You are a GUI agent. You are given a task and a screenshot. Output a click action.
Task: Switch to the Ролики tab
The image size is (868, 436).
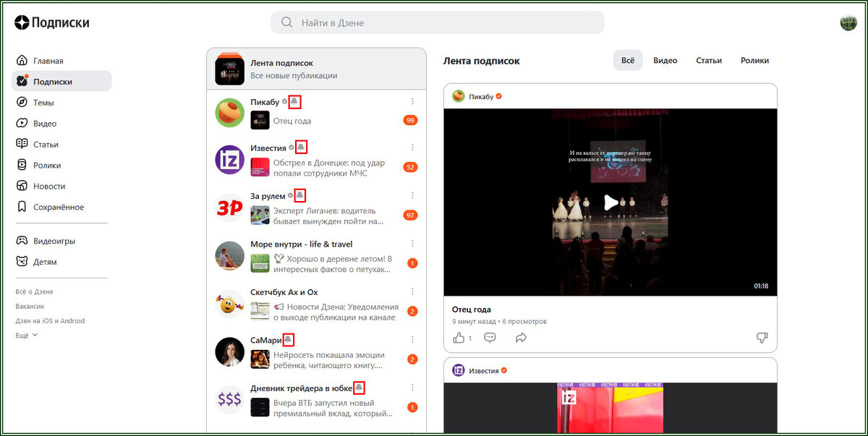754,61
